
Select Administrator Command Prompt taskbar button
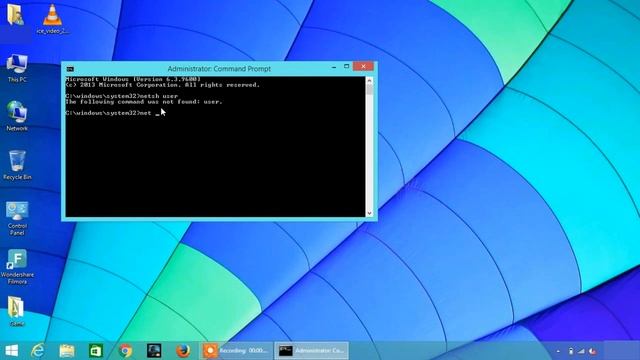[x=311, y=351]
